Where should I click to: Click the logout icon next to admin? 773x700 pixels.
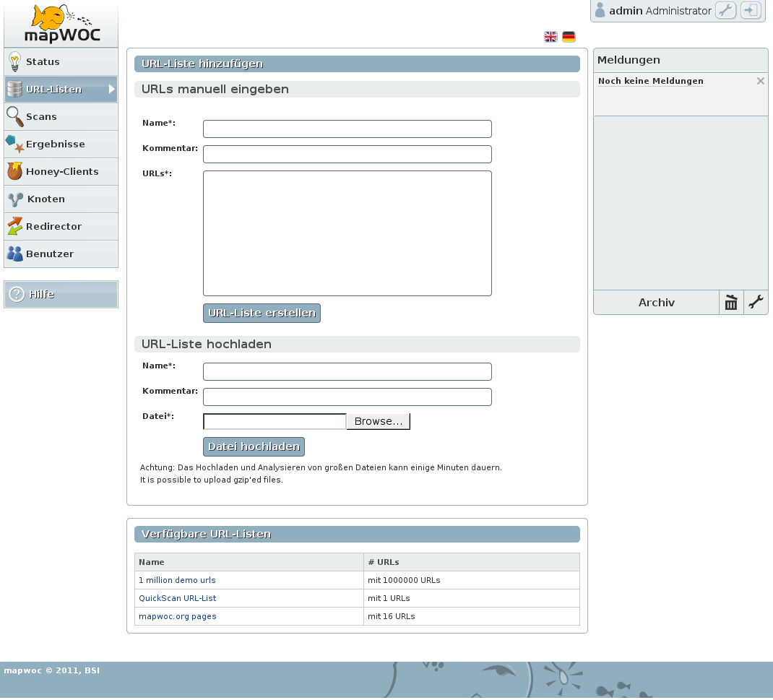[751, 11]
